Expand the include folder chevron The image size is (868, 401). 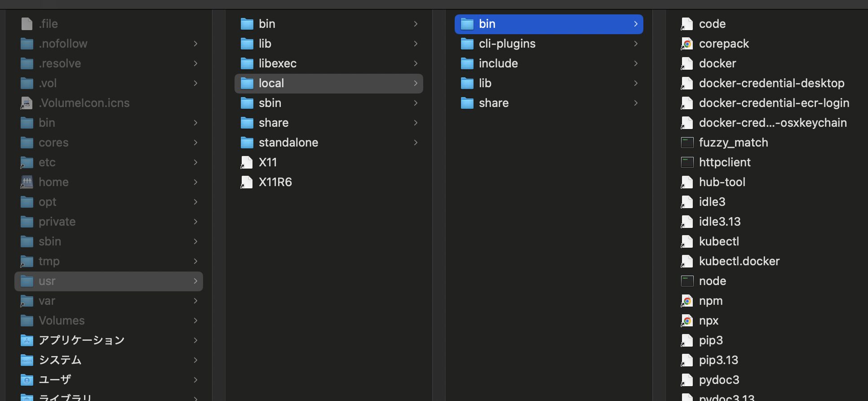pos(636,63)
